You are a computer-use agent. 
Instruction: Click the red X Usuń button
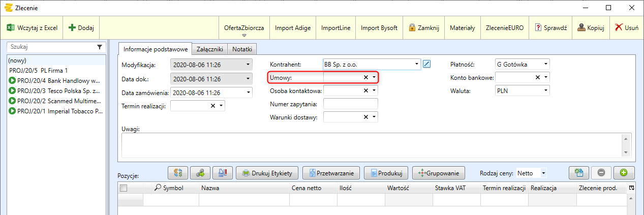tap(627, 28)
